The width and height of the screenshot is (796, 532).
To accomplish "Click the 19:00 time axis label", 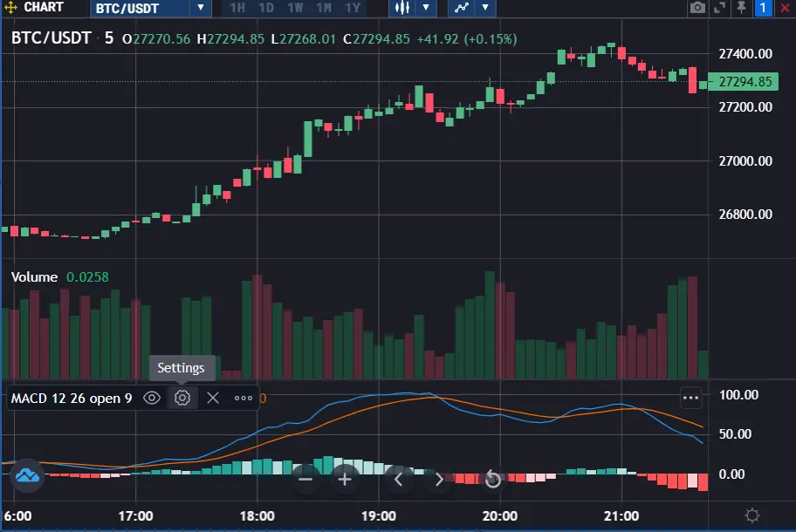I will click(x=379, y=516).
